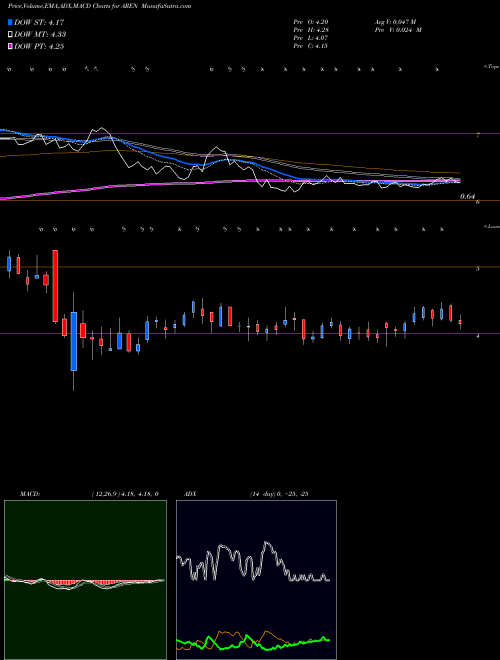
Task: Click the 'Pre L: 4.07' value
Action: click(x=311, y=38)
